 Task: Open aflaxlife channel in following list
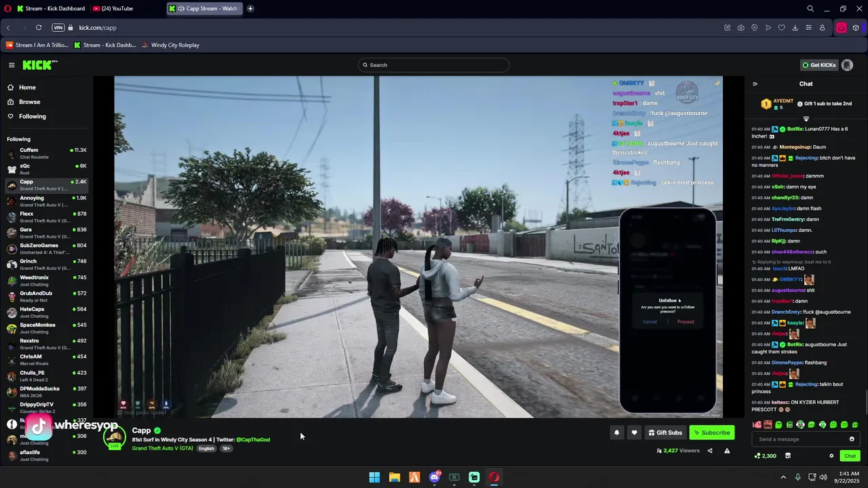click(46, 455)
